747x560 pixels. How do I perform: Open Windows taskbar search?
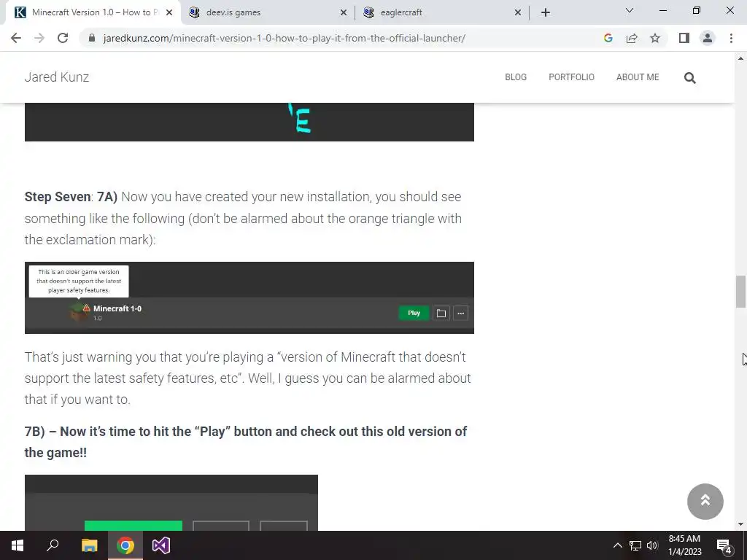53,545
